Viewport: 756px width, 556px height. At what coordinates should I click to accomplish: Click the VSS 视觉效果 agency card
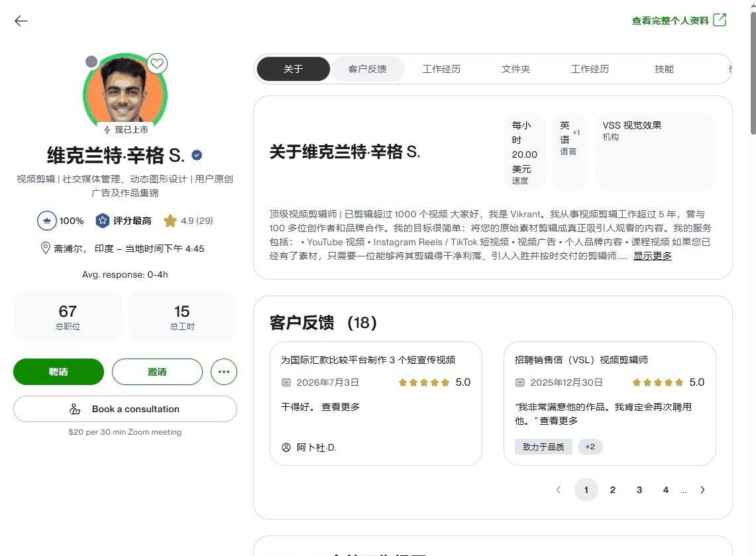(655, 152)
